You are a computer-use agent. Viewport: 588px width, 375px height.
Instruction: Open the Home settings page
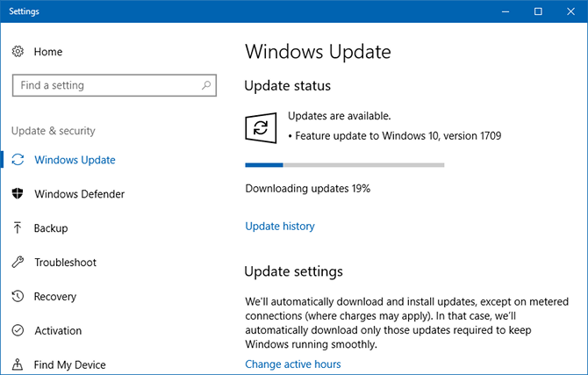click(x=48, y=52)
